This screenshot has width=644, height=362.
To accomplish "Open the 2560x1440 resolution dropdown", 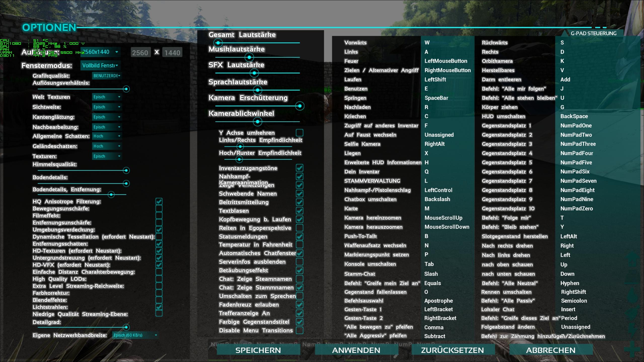I will tap(100, 52).
